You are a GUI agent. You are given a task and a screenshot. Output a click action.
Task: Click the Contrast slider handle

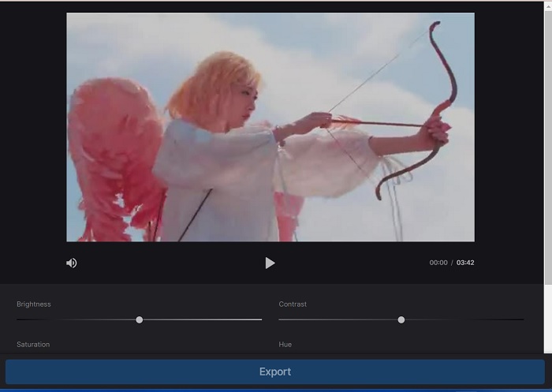coord(401,319)
